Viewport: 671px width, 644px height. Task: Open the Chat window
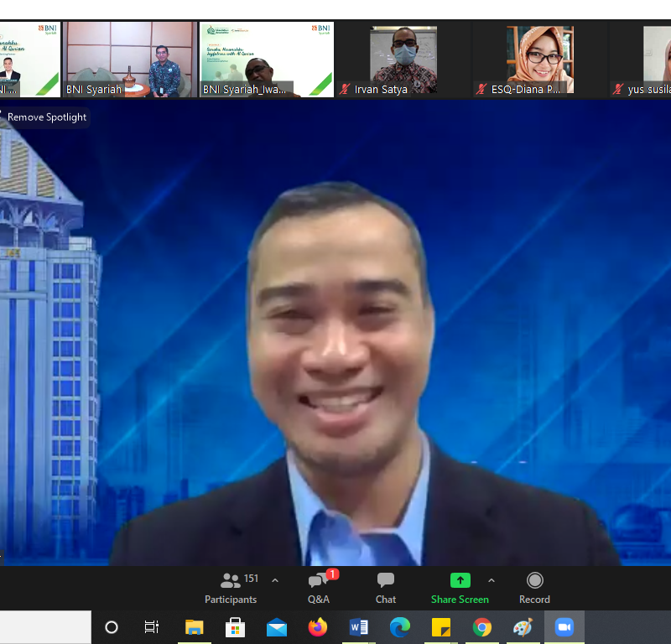pos(386,588)
